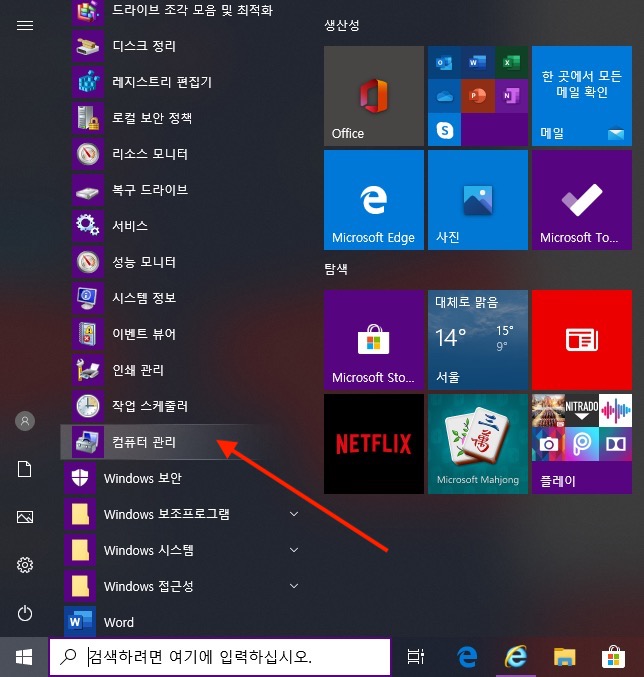Open Resource Monitor (리소스 모니터)

[181, 154]
